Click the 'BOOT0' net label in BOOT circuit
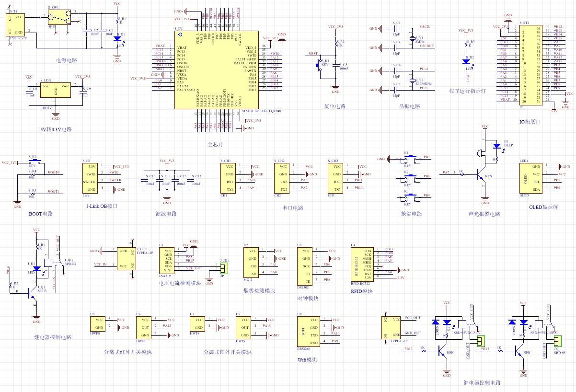The width and height of the screenshot is (576, 392). pos(54,172)
